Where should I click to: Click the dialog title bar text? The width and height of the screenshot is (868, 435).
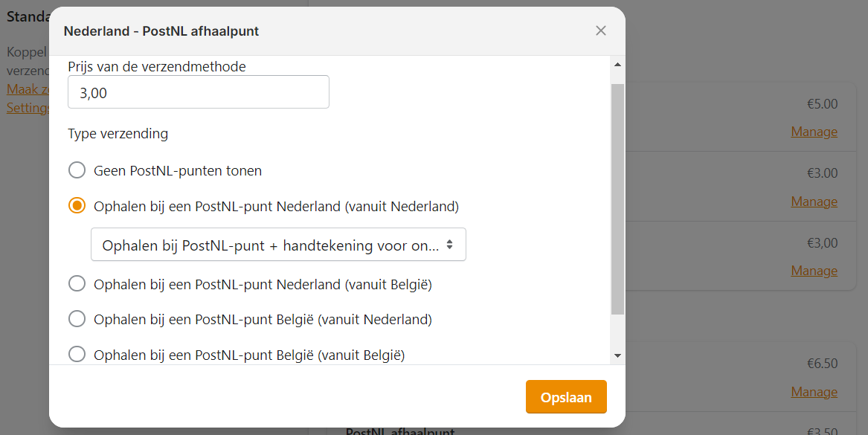click(x=162, y=31)
